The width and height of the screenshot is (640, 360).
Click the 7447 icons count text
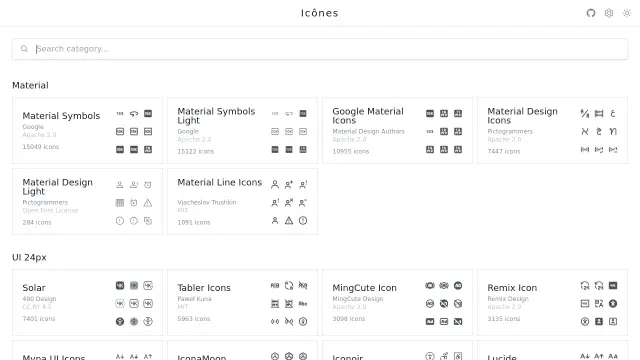[504, 151]
